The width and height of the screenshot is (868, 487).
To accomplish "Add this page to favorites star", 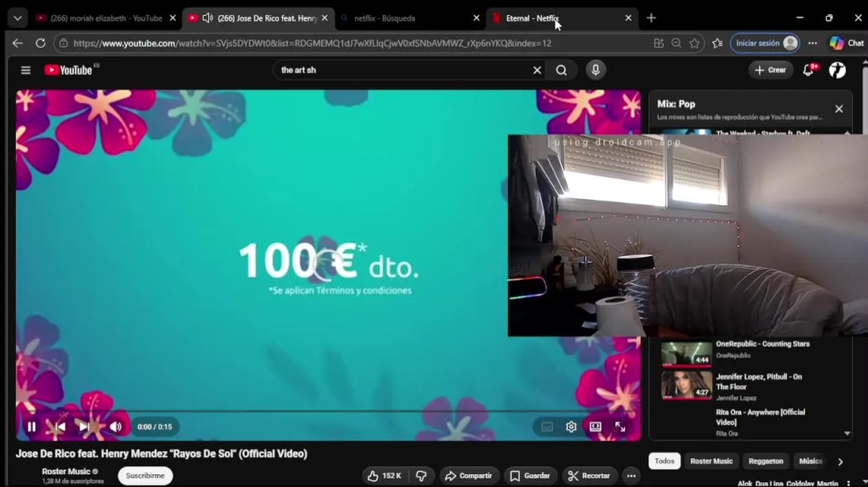I will [694, 43].
